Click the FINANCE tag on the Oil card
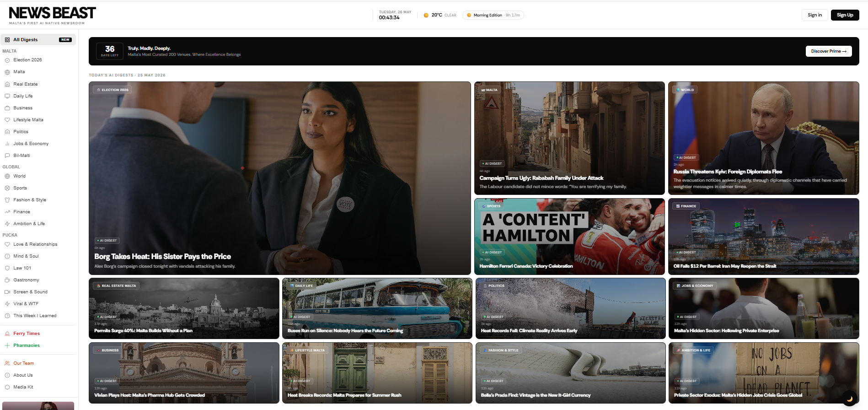The image size is (868, 410). tap(686, 206)
